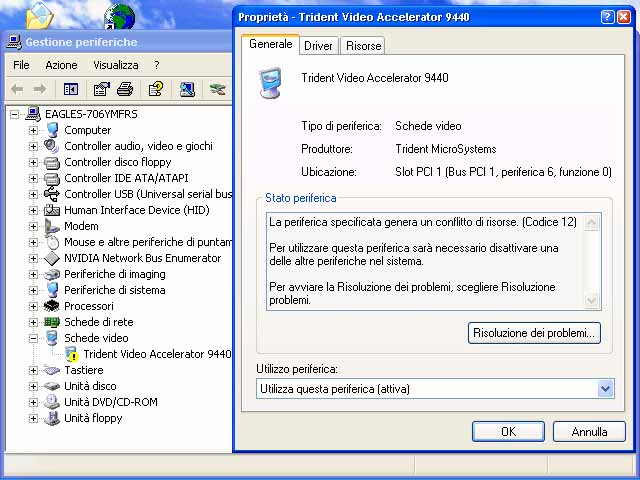Expand the Modem node
This screenshot has height=480, width=640.
pos(33,227)
